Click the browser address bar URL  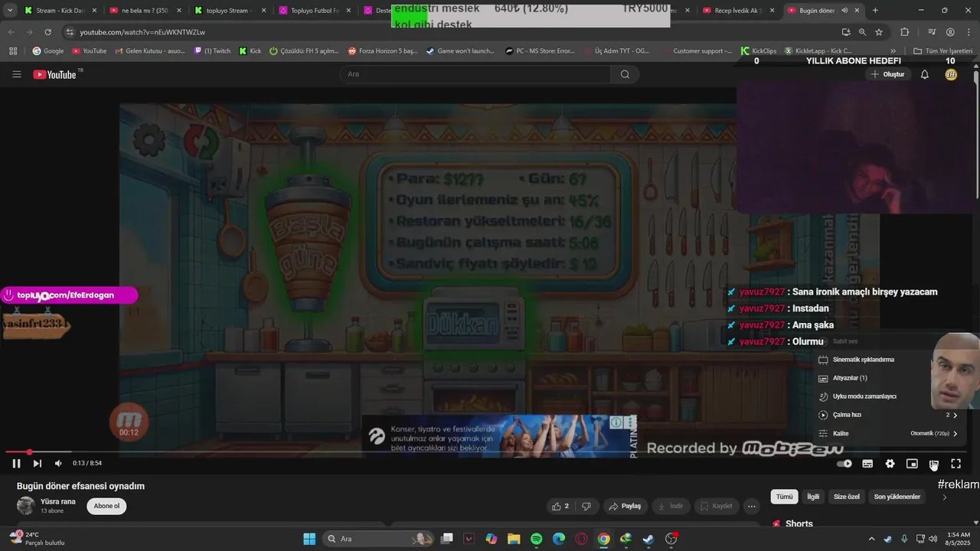142,32
